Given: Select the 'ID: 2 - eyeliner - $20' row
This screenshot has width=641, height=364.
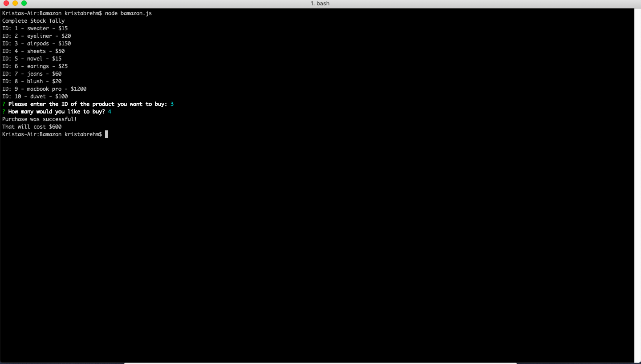Looking at the screenshot, I should pos(37,36).
